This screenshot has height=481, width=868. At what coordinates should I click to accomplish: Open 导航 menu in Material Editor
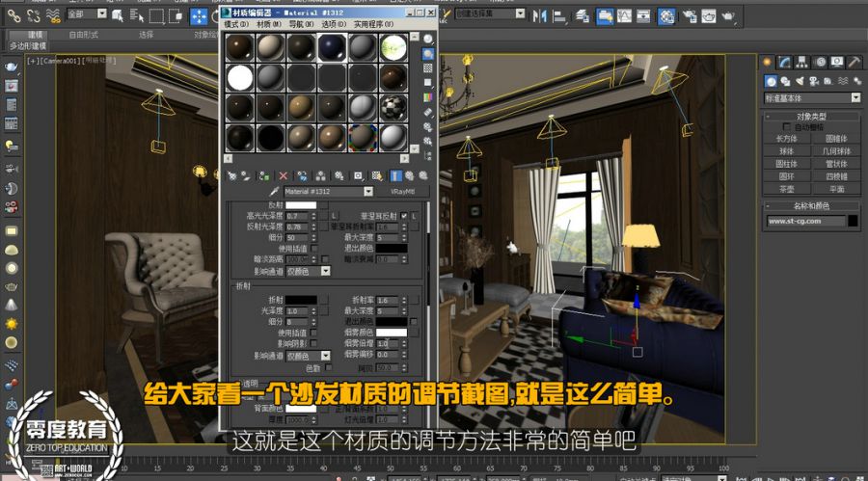click(x=301, y=24)
